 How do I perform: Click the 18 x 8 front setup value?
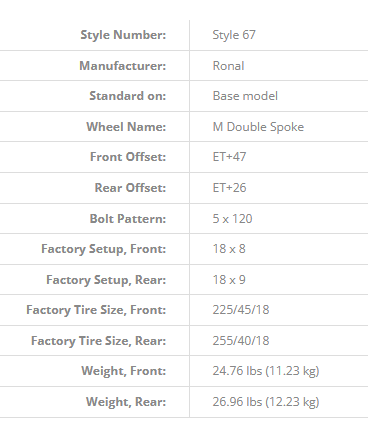coord(229,249)
